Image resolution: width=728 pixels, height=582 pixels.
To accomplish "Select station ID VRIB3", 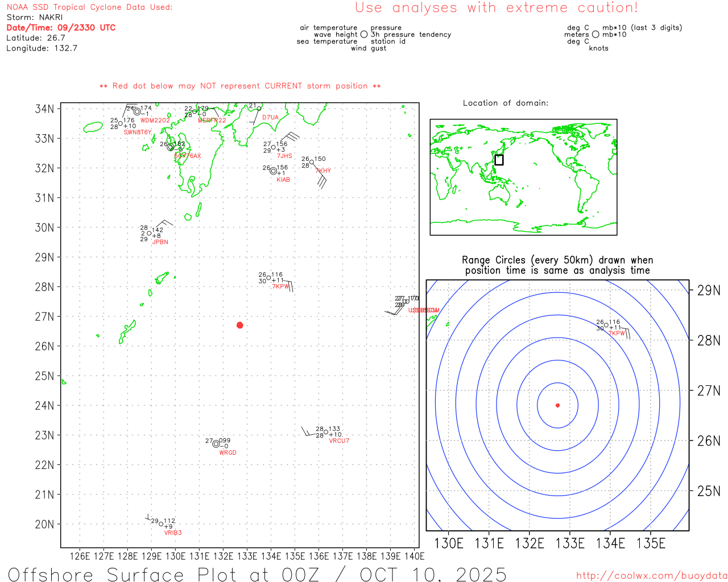I will click(x=173, y=533).
